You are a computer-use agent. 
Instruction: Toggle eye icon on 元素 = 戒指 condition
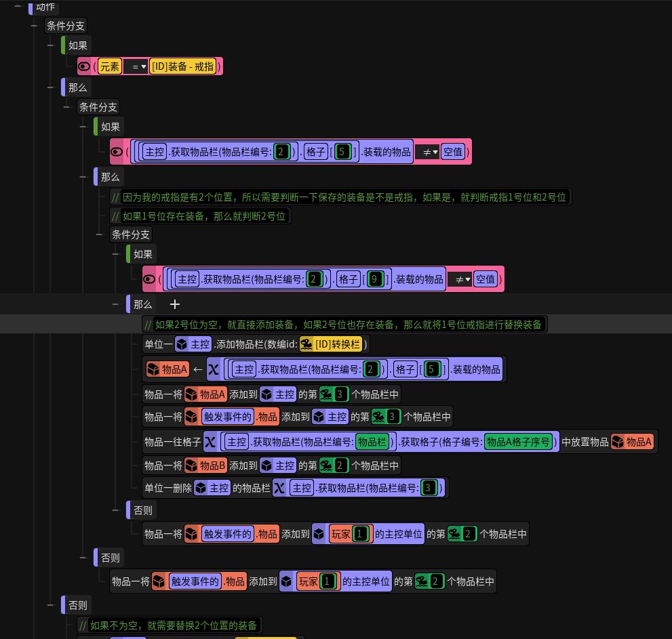point(84,66)
